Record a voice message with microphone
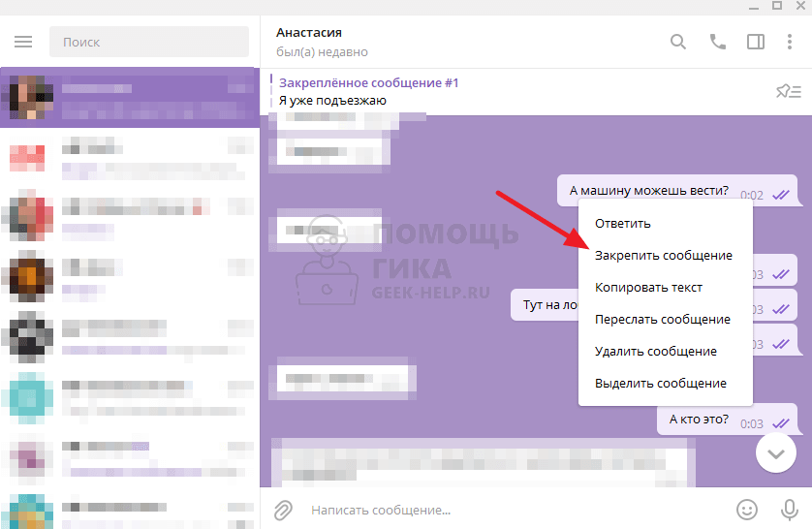 pos(789,509)
